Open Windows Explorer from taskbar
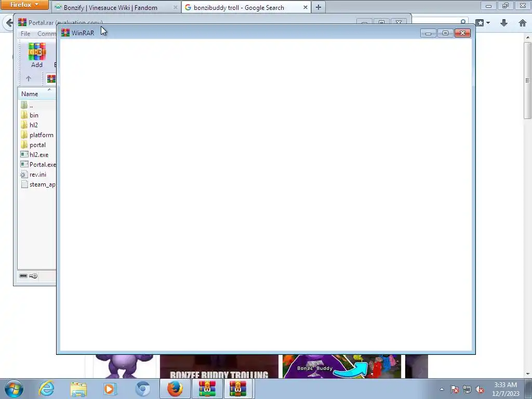 [79, 389]
